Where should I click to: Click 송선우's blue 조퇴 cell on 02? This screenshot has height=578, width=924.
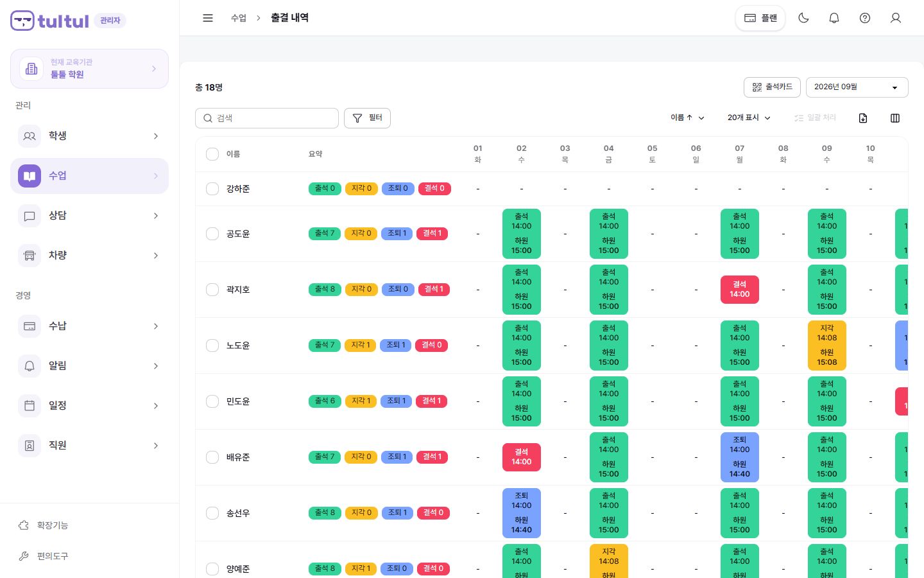tap(521, 513)
